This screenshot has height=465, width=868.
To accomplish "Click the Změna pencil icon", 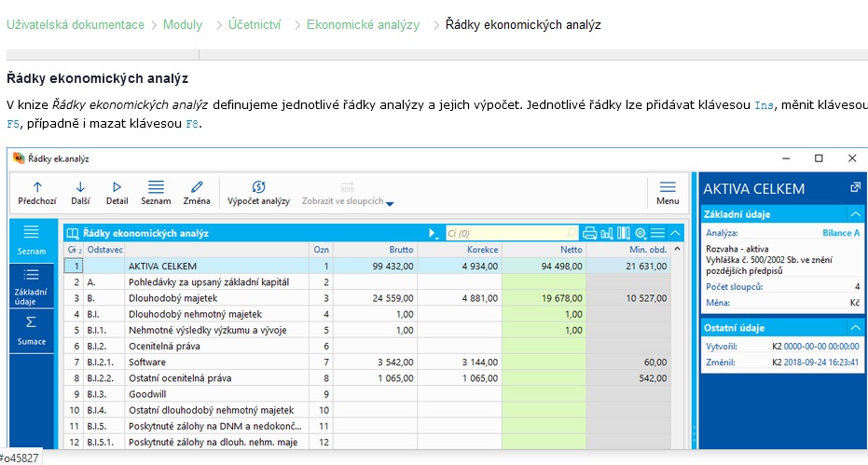I will click(x=197, y=187).
